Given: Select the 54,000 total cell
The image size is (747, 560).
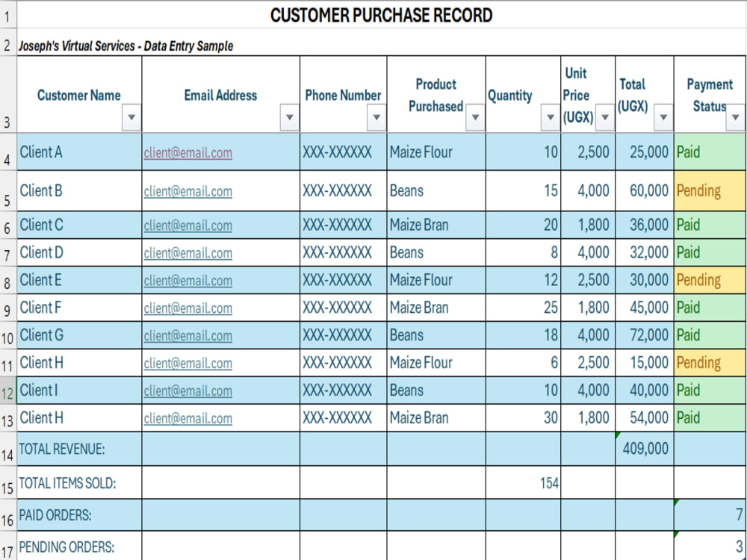Looking at the screenshot, I should 645,418.
